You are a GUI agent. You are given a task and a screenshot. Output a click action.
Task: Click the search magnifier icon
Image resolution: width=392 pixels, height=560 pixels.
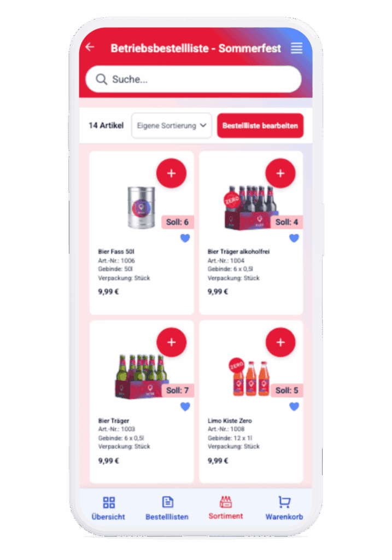coord(101,79)
